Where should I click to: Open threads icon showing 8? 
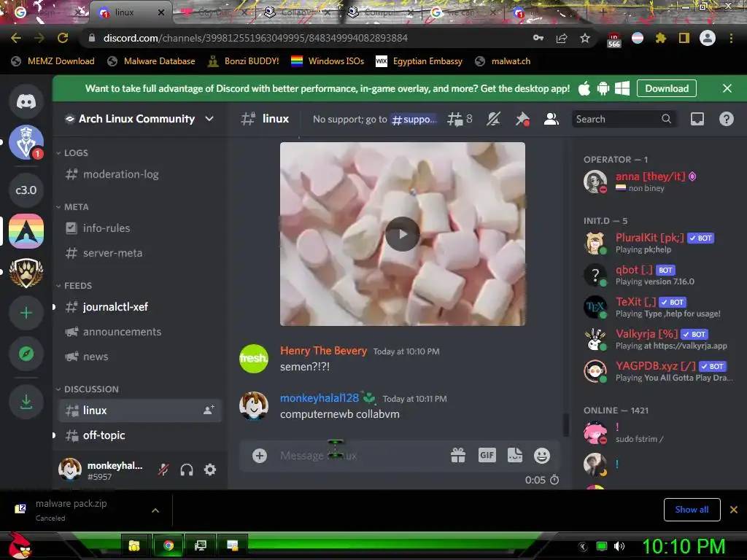460,119
